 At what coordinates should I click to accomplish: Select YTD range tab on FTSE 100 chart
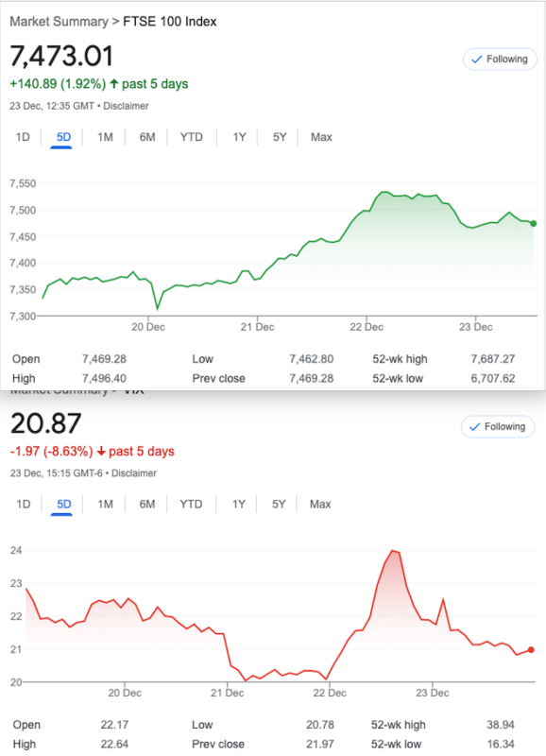192,137
